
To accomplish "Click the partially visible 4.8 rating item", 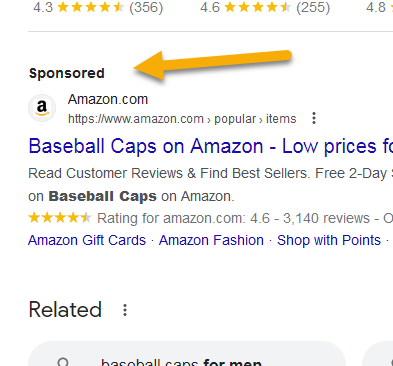I will point(379,7).
